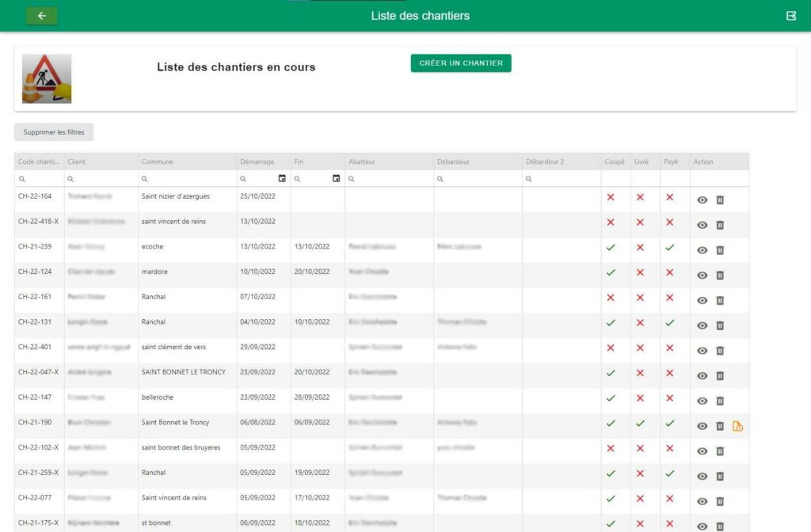The width and height of the screenshot is (811, 532).
Task: Focus the Débardeur 2 filter field
Action: click(x=562, y=179)
